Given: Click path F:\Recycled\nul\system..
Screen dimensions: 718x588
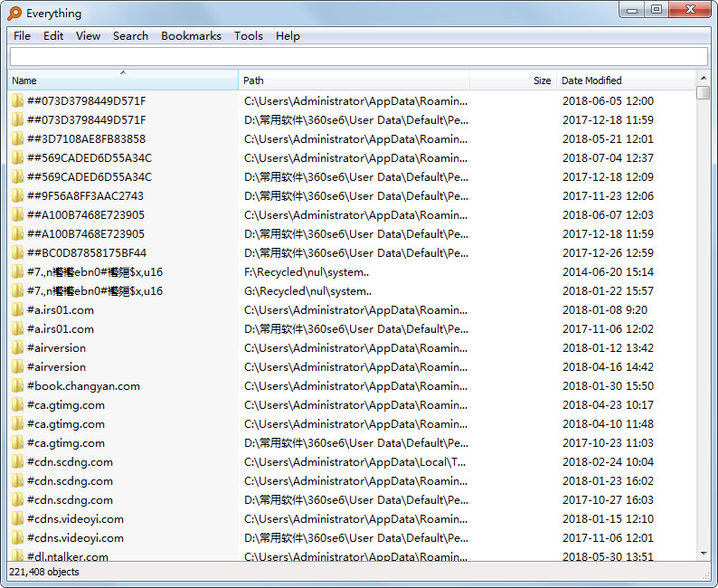Looking at the screenshot, I should 307,272.
